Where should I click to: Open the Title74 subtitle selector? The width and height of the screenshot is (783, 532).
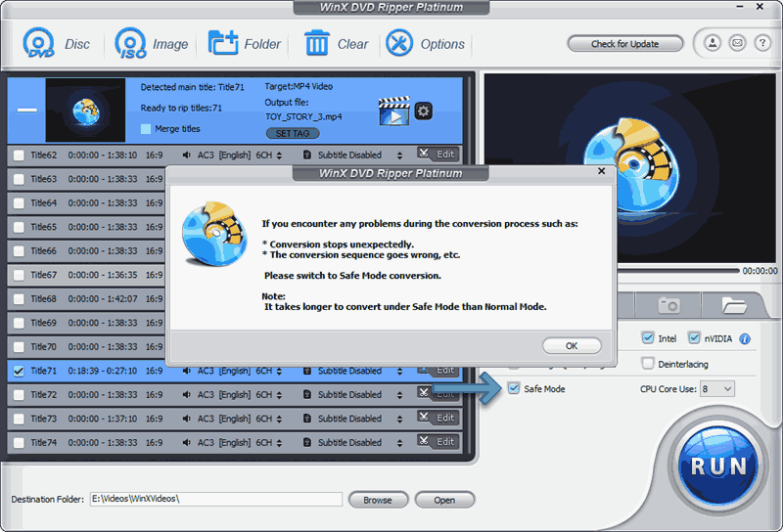399,443
